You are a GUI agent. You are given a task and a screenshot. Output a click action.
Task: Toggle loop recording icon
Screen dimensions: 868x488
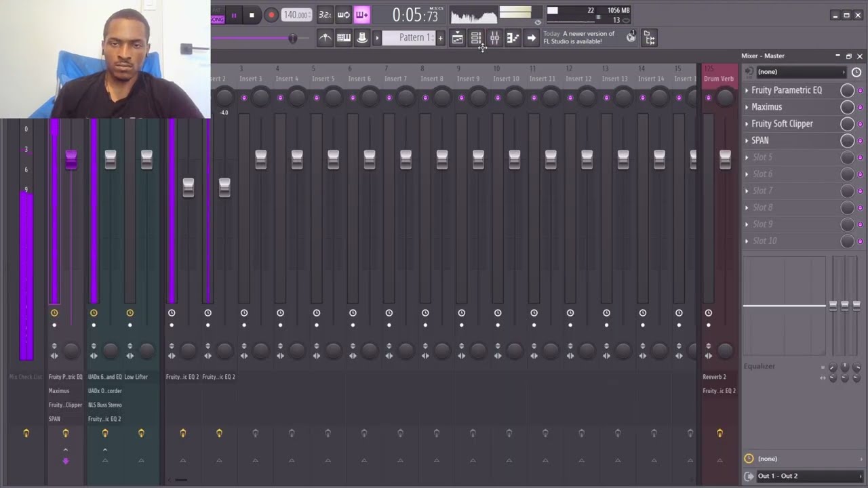click(344, 15)
